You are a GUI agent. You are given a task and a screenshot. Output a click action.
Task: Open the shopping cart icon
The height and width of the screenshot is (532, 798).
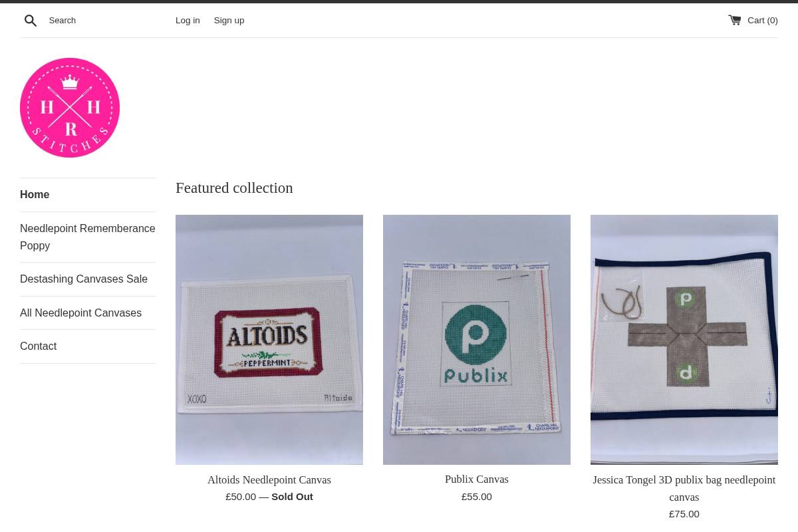735,20
